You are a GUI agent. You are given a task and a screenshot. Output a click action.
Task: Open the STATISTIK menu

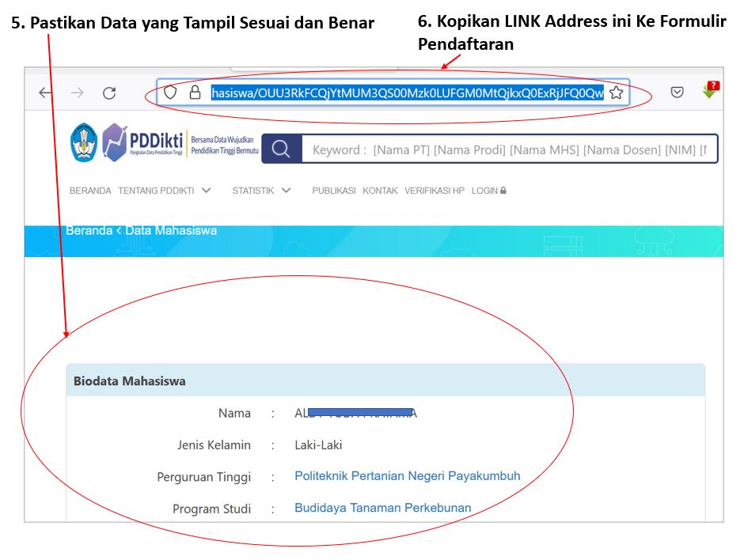tap(253, 191)
